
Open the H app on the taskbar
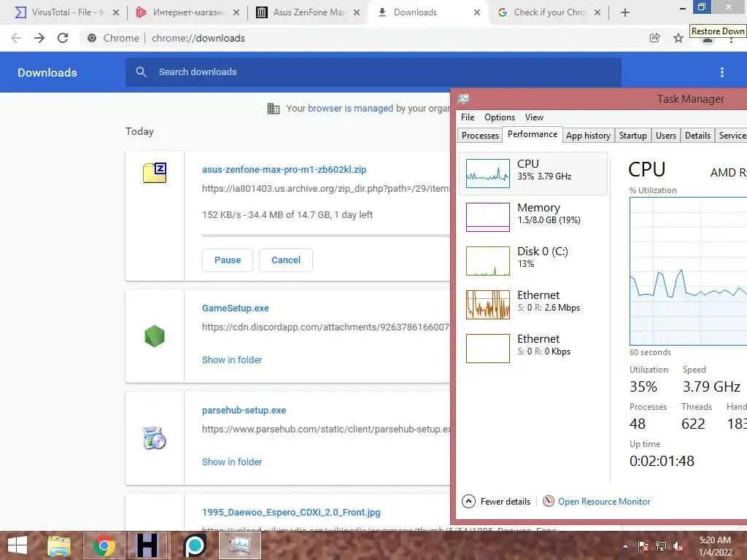pyautogui.click(x=147, y=545)
